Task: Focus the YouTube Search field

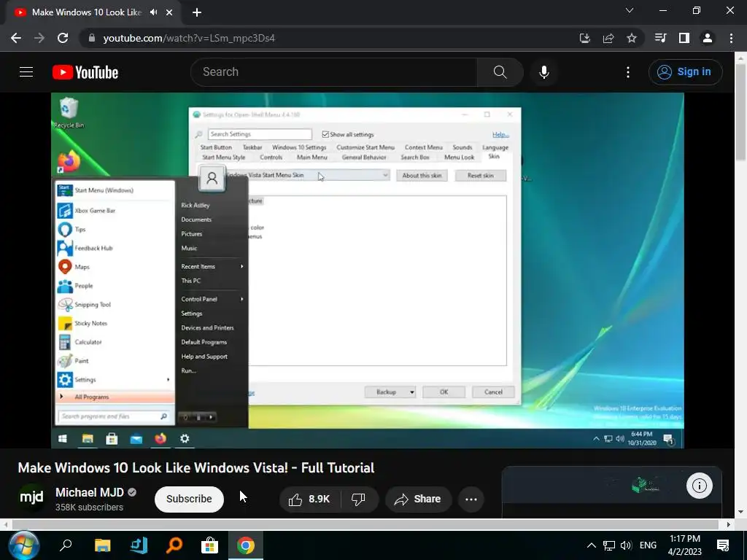Action: click(x=333, y=72)
